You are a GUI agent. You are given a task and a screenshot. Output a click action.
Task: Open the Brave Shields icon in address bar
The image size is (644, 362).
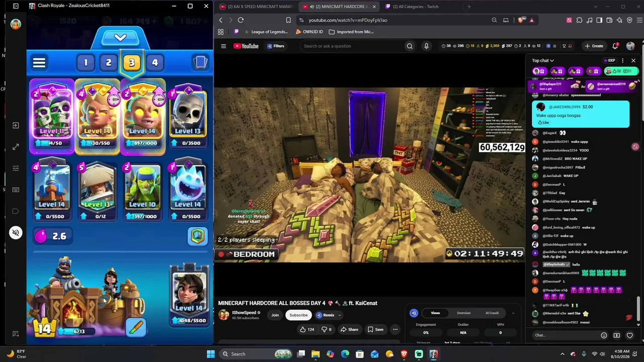[521, 20]
